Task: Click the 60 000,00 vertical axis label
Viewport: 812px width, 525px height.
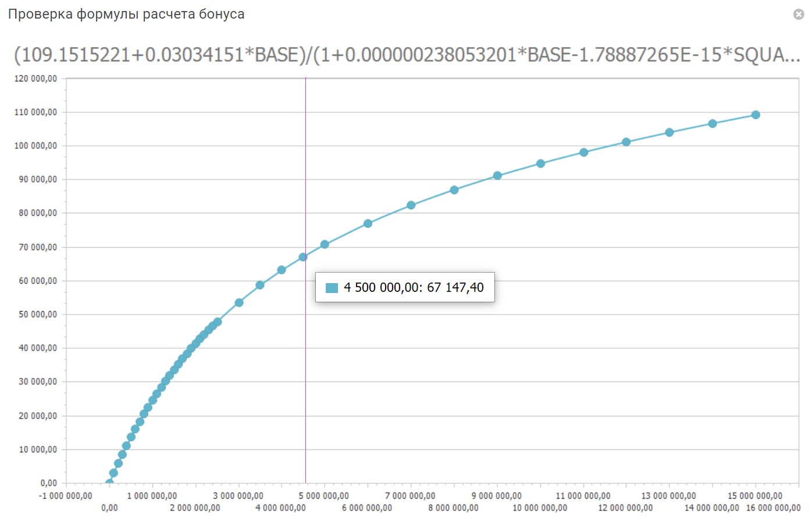Action: (38, 281)
